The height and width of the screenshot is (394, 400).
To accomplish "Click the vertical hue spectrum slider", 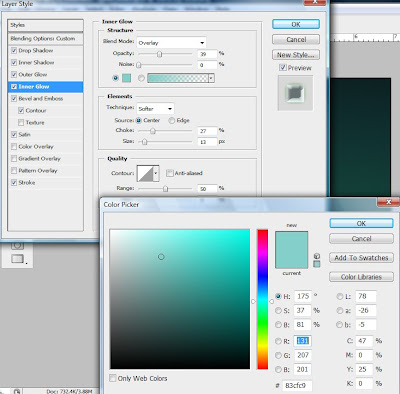I will coord(262,299).
